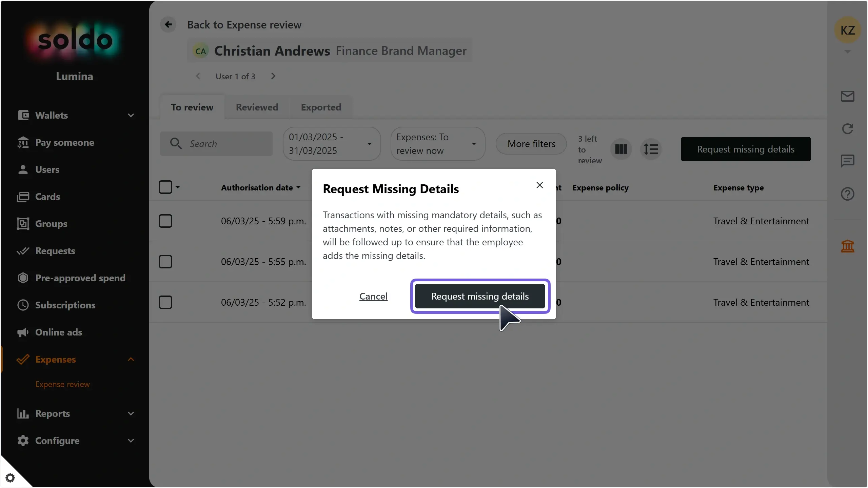Expand the Wallets menu chevron
Image resolution: width=868 pixels, height=488 pixels.
(x=131, y=115)
